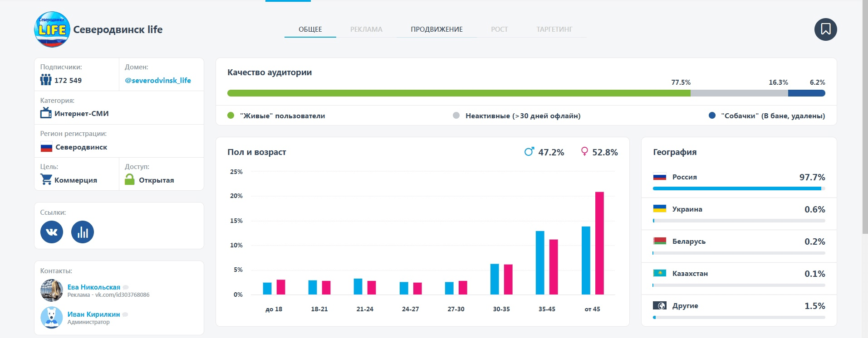This screenshot has width=868, height=338.
Task: Click the Администратор role text
Action: [88, 322]
